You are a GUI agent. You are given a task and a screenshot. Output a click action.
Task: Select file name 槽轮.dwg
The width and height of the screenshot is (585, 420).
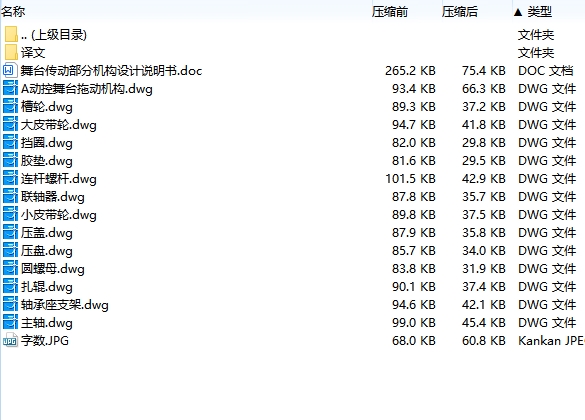[x=47, y=107]
